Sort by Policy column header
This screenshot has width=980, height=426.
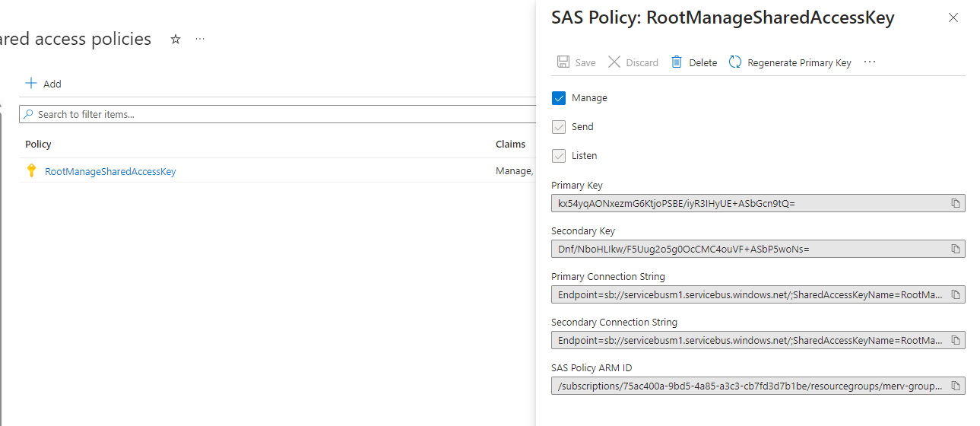click(38, 144)
